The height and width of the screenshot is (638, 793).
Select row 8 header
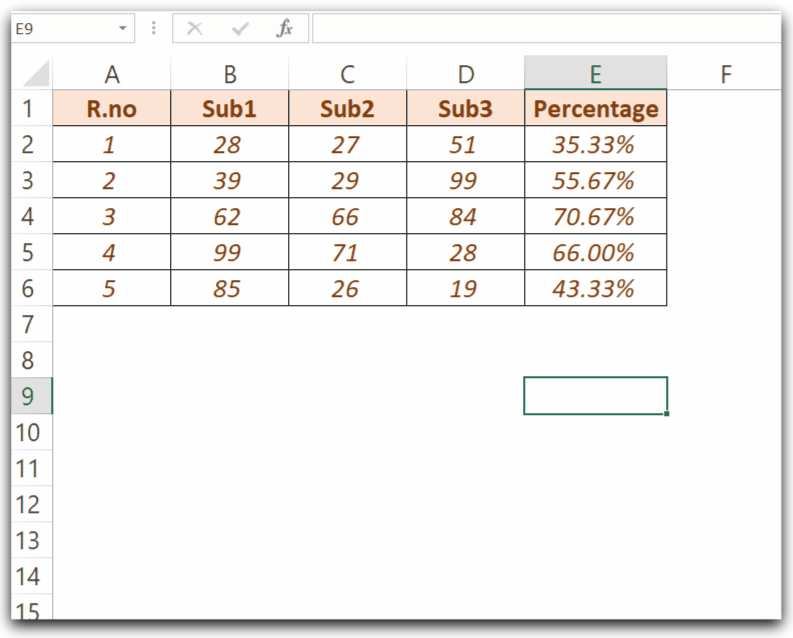(32, 359)
